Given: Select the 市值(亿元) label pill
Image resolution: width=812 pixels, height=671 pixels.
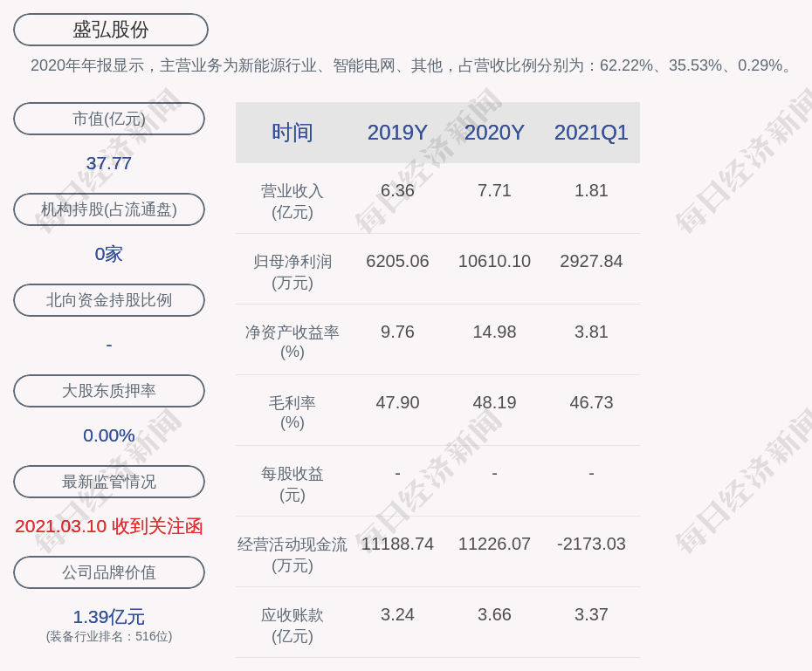Looking at the screenshot, I should (109, 119).
